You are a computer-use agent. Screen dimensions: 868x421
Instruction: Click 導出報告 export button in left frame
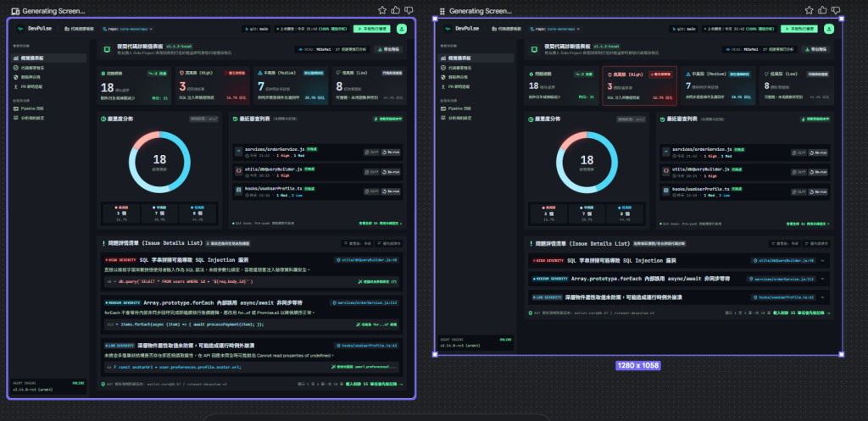388,49
